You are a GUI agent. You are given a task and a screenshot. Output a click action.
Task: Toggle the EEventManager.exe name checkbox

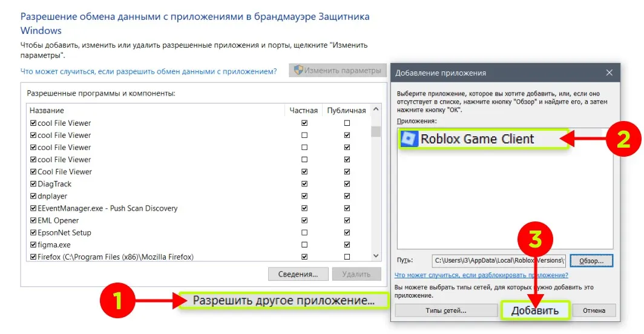click(33, 208)
